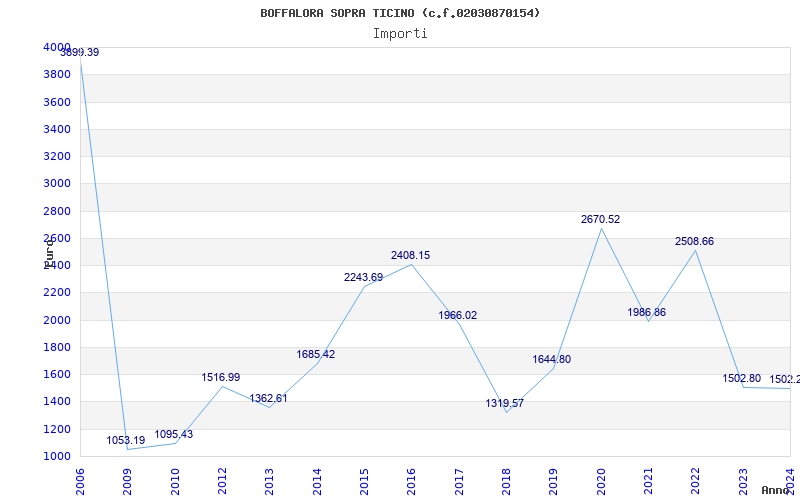Click the data label 2670.52
This screenshot has height=500, width=800.
pos(601,219)
